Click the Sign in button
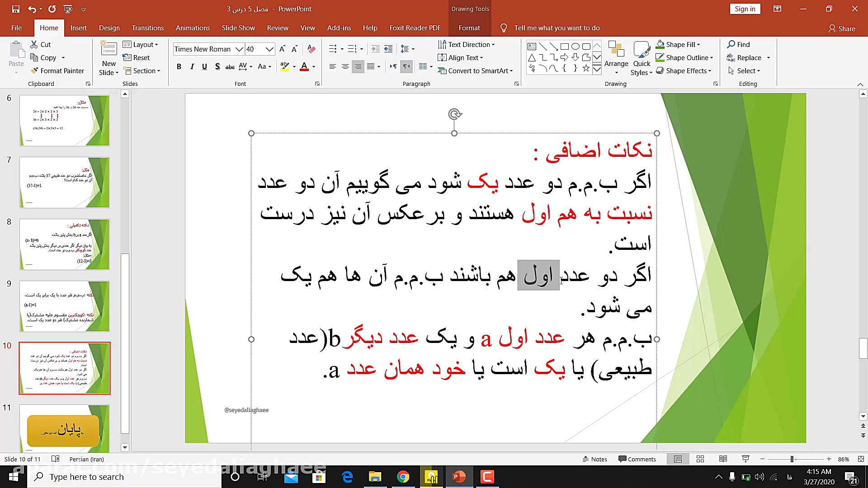868x488 pixels. coord(745,9)
